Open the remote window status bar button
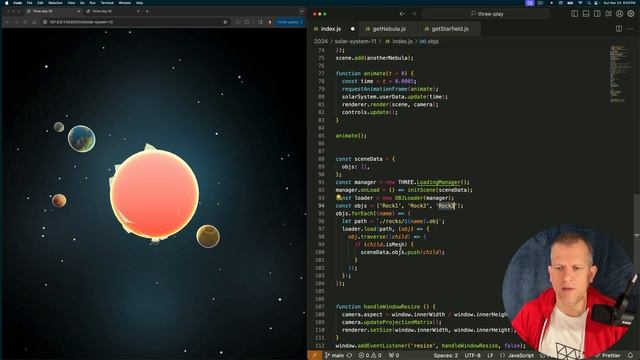This screenshot has height=360, width=640. point(314,356)
